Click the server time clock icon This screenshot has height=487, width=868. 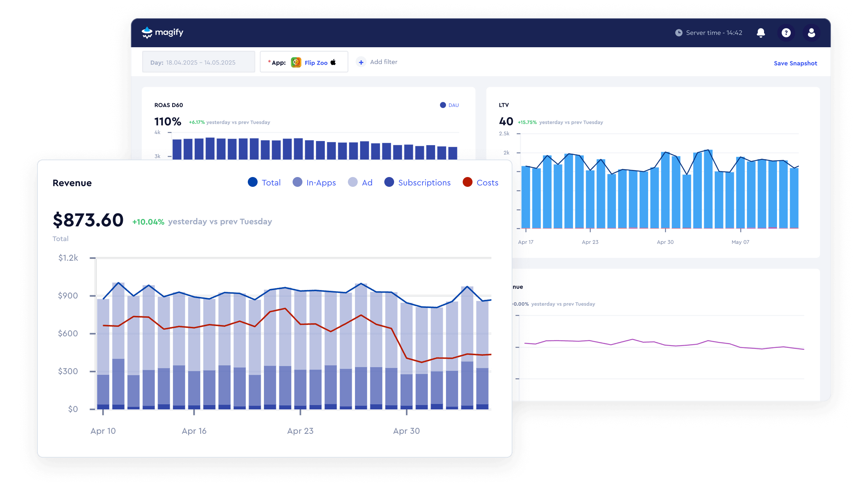point(679,33)
